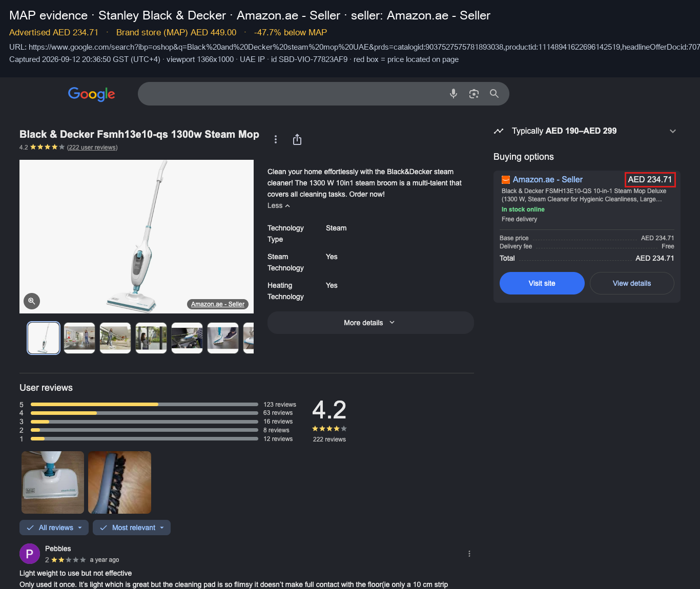700x589 pixels.
Task: Click the AED 234.71 offer price
Action: point(650,180)
